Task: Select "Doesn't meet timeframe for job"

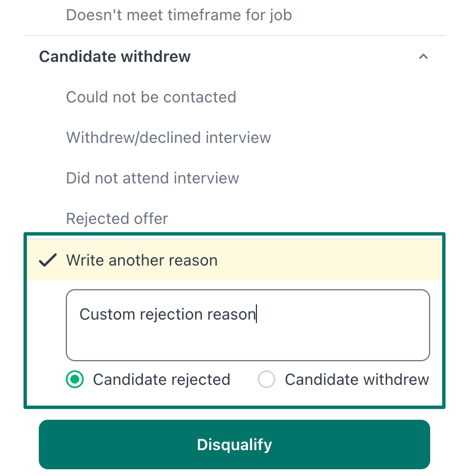Action: coord(179,15)
